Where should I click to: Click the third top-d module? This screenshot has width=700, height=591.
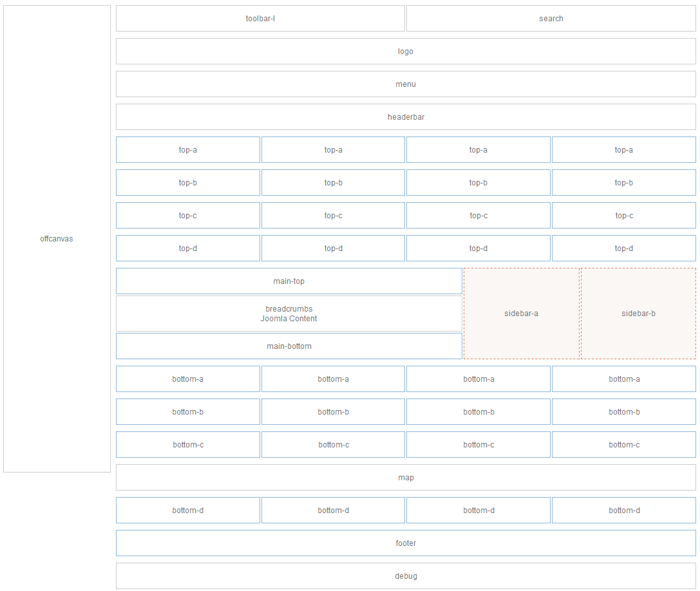tap(478, 248)
